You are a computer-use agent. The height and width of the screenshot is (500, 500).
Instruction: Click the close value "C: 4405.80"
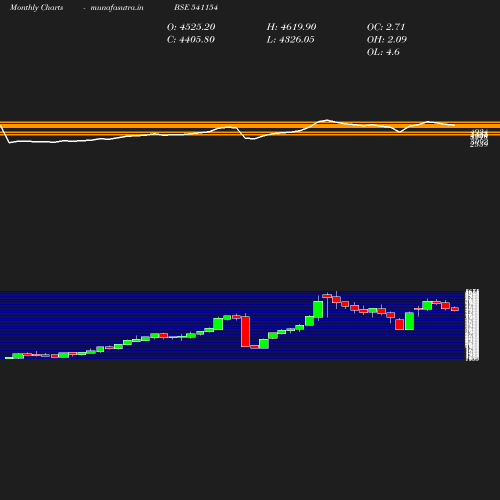pos(191,40)
